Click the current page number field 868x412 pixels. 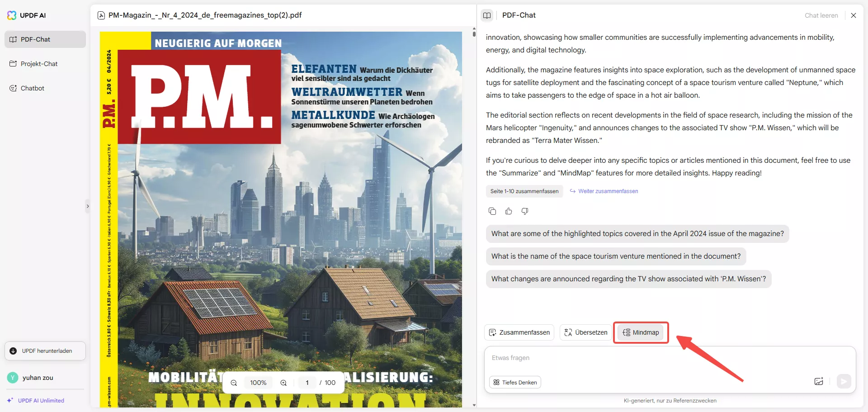tap(307, 383)
